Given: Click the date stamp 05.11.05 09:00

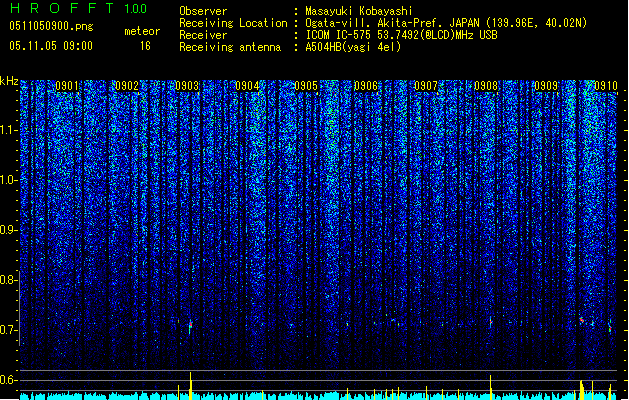Looking at the screenshot, I should pyautogui.click(x=51, y=46).
